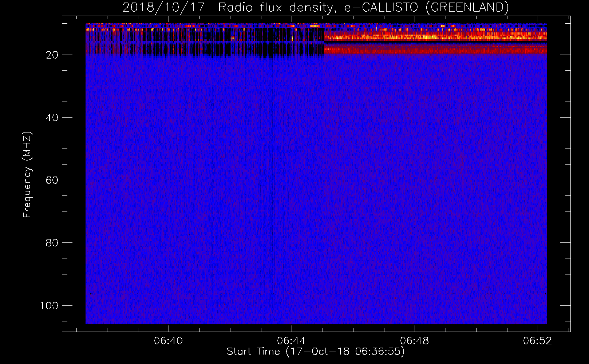Click the 'Start Time (17-Oct-18 06:36:55)' label
Image resolution: width=589 pixels, height=364 pixels.
tap(316, 352)
